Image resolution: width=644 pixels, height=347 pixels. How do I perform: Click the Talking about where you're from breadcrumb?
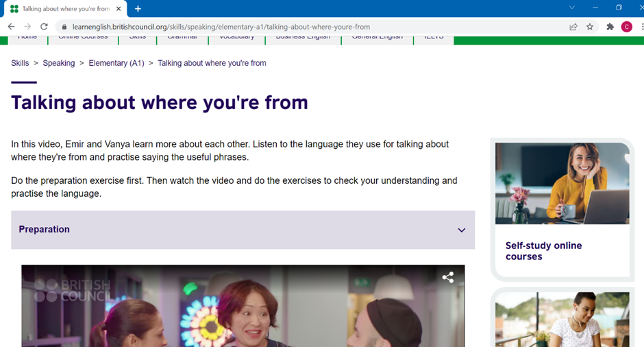point(212,63)
